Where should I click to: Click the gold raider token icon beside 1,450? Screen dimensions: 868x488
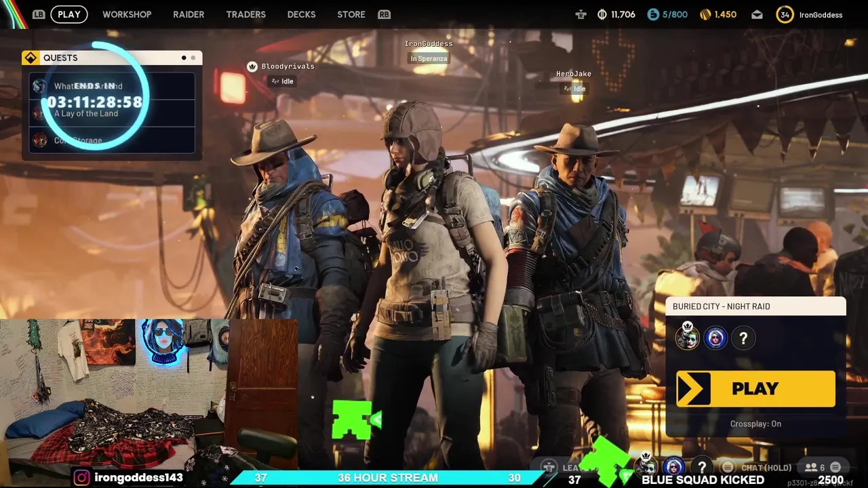tap(705, 14)
